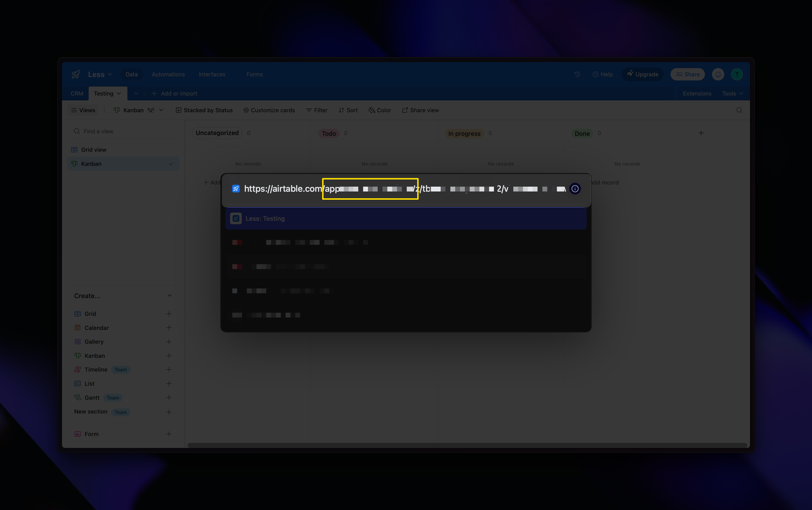Click the search magnifier in view toolbar
Viewport: 812px width, 510px height.
point(739,110)
